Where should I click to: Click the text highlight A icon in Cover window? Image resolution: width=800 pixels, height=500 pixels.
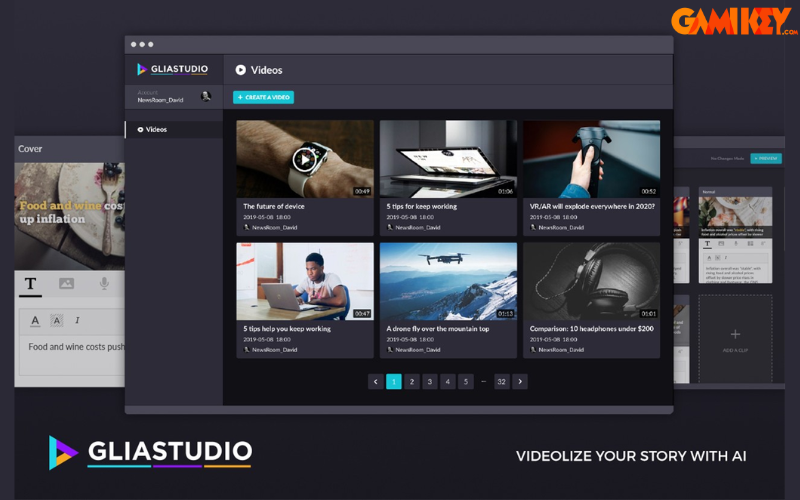pyautogui.click(x=57, y=320)
